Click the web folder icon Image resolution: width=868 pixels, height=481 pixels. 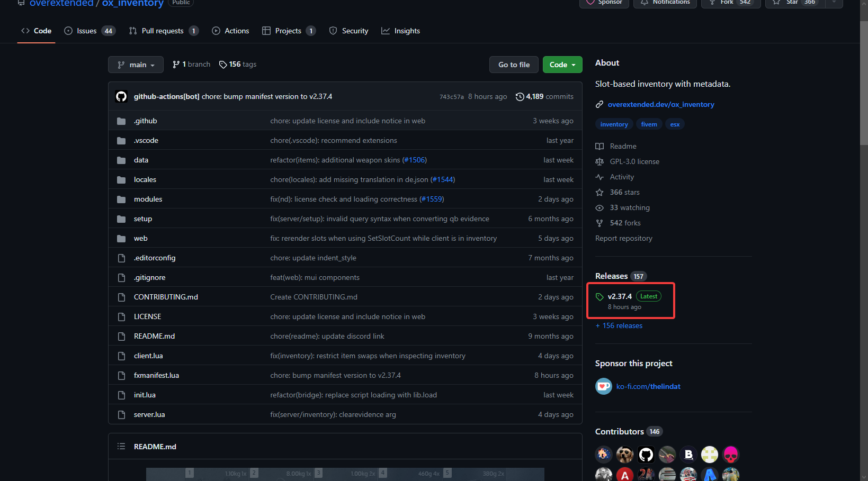pyautogui.click(x=121, y=239)
